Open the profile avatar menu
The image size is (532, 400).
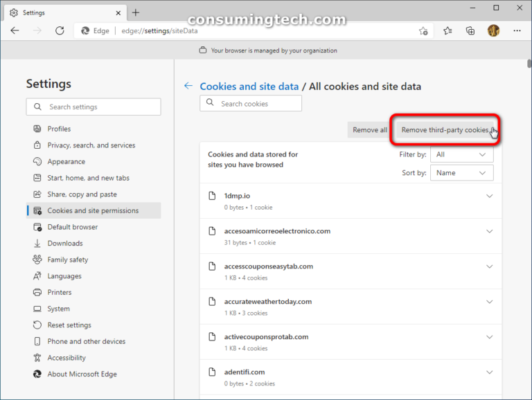point(493,31)
